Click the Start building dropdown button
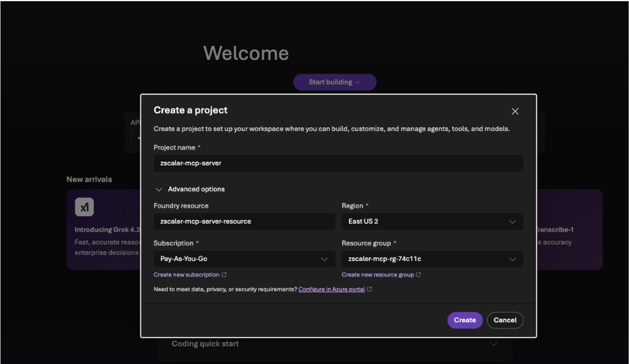This screenshot has height=364, width=629. tap(335, 82)
